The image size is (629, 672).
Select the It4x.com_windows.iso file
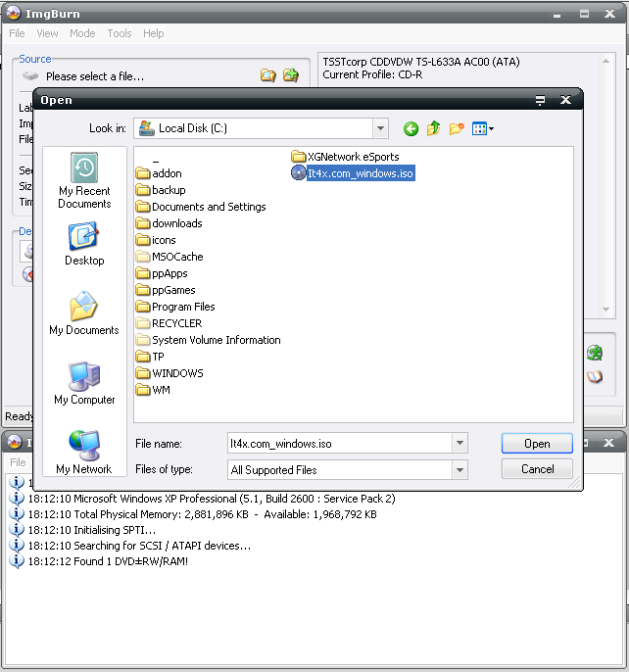click(353, 173)
